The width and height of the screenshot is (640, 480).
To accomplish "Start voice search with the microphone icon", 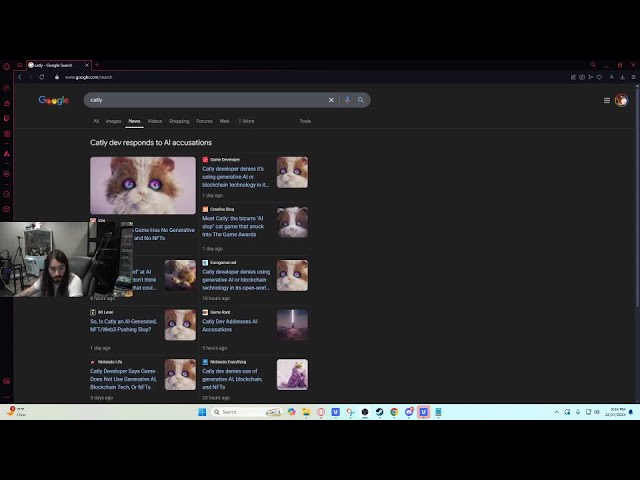I will tap(347, 100).
